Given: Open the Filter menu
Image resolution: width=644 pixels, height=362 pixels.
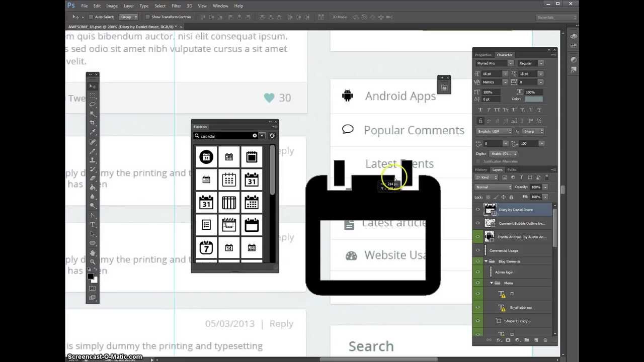Looking at the screenshot, I should [176, 6].
